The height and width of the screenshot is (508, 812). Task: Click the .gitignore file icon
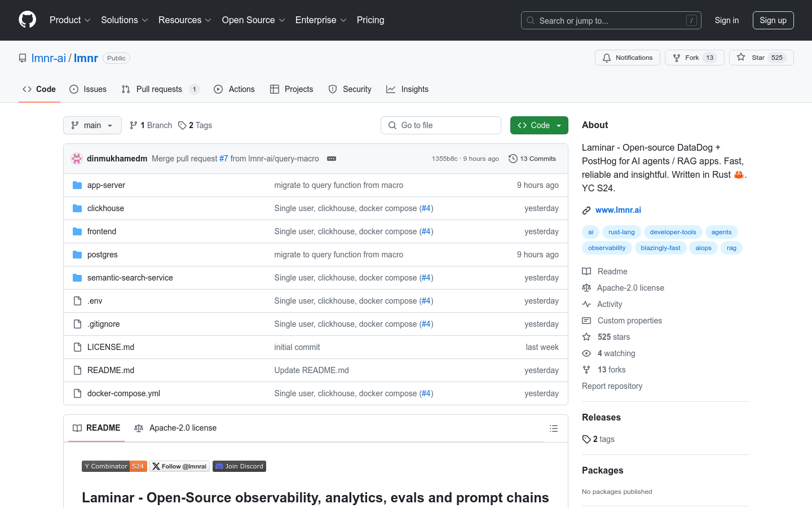click(x=77, y=324)
